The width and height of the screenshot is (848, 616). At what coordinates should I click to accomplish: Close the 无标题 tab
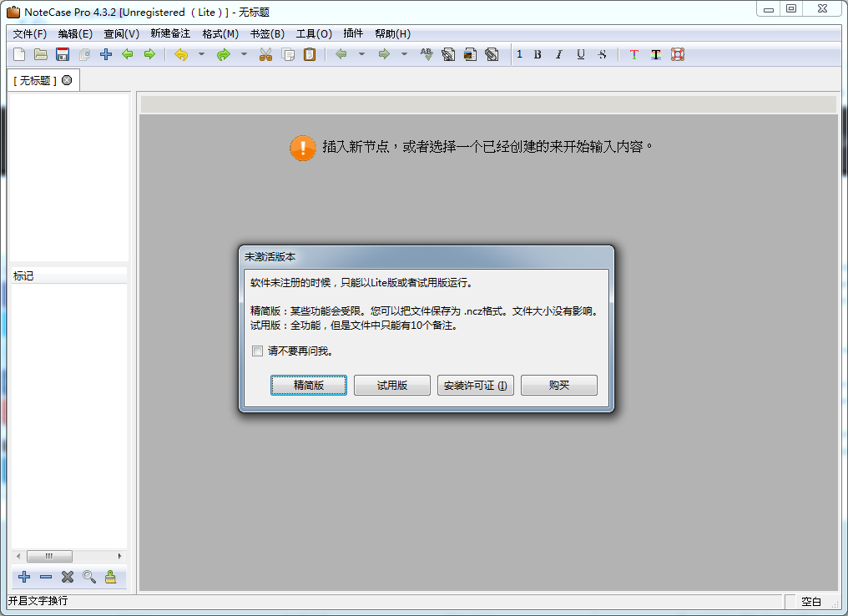click(x=67, y=80)
